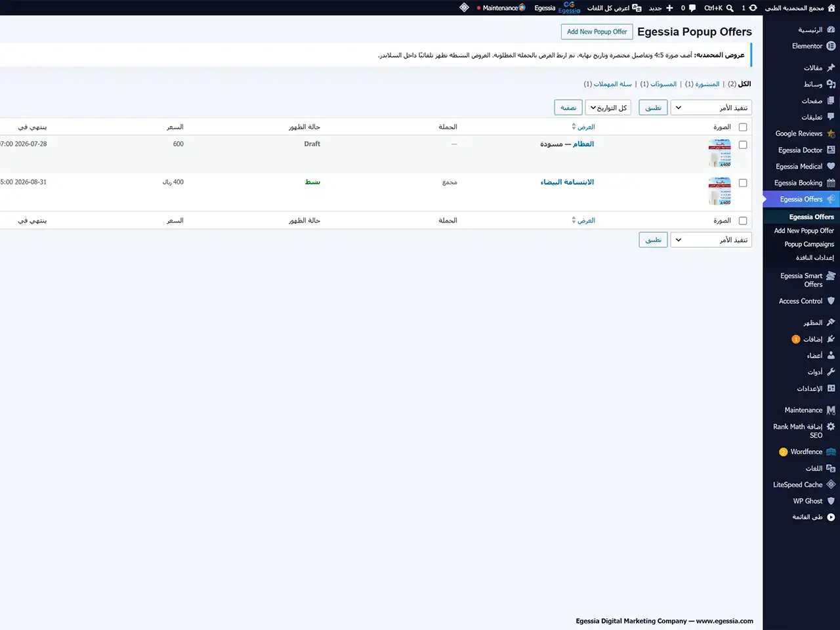Open LiteSpeed Cache menu item
Viewport: 840px width, 630px height.
click(801, 484)
